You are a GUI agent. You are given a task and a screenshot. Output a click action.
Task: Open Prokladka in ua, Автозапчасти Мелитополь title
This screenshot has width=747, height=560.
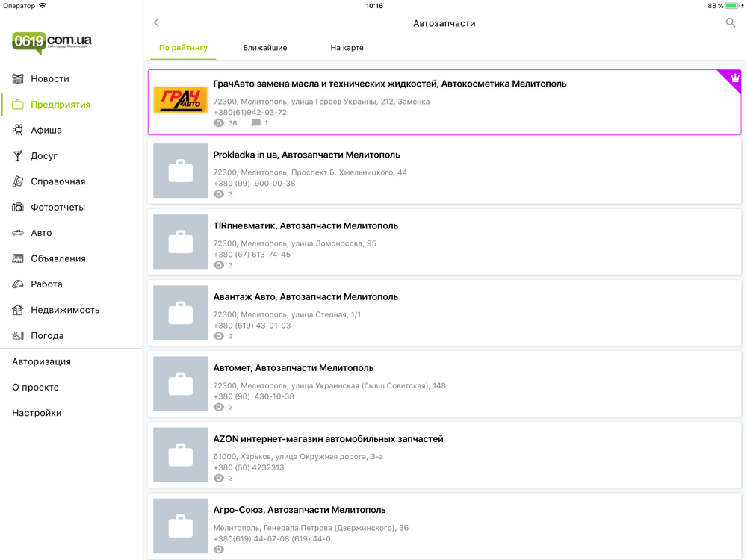click(306, 155)
